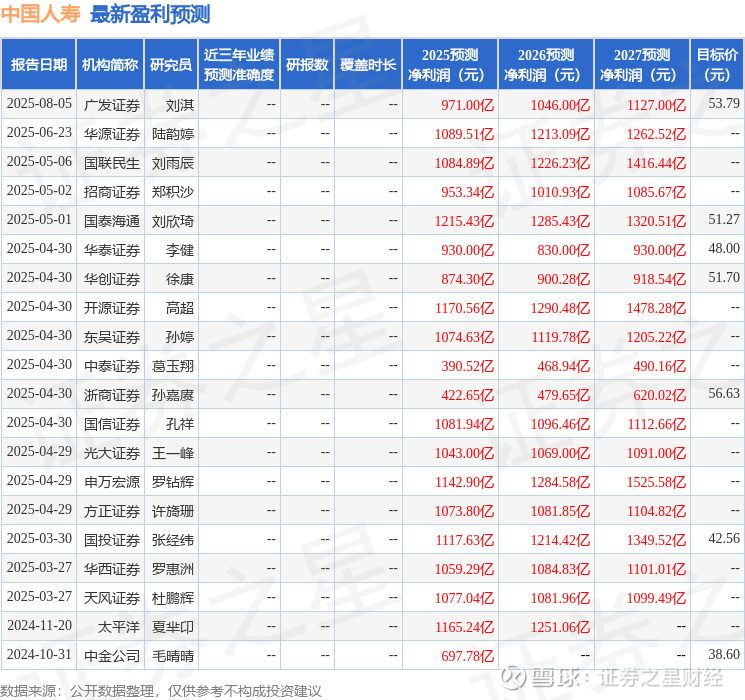The width and height of the screenshot is (745, 700).
Task: Click the institution 太平洋
Action: [x=119, y=627]
